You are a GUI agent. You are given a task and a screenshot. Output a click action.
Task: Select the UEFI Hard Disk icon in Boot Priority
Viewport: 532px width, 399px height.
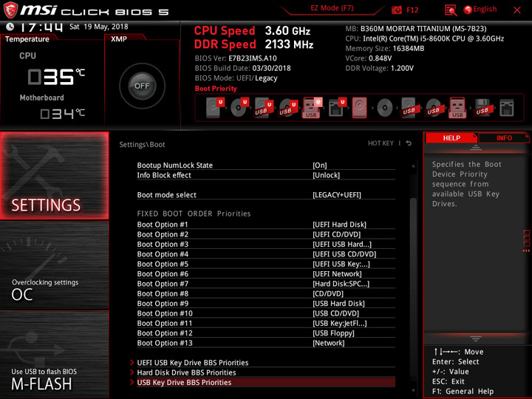[x=215, y=108]
